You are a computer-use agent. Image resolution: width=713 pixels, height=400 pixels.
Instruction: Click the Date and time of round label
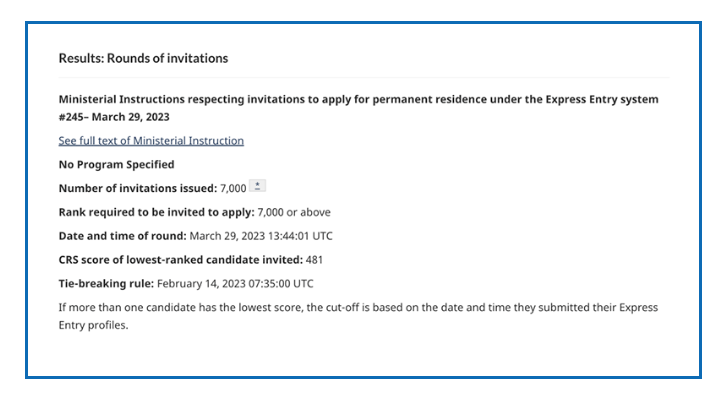(122, 236)
